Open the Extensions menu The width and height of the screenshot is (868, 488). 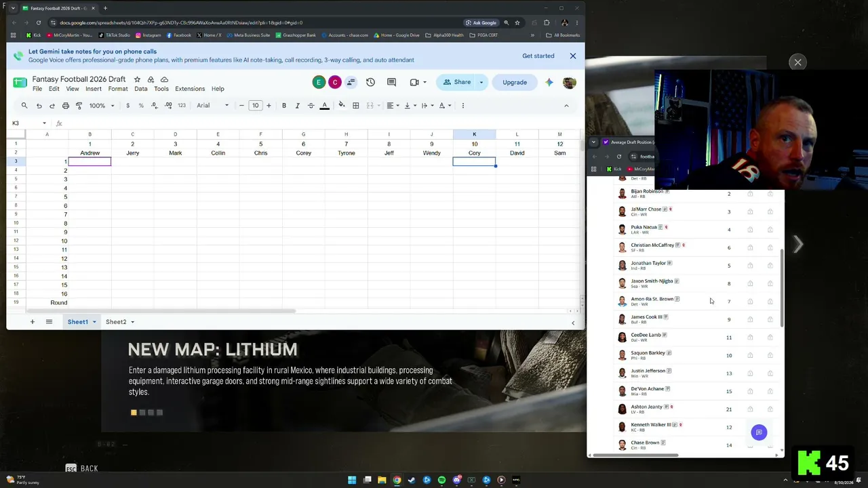190,89
